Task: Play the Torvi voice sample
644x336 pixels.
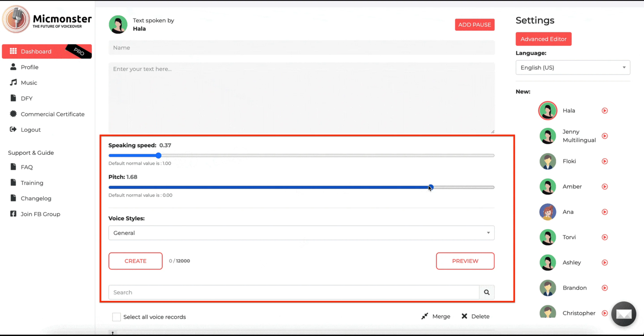Action: coord(604,237)
